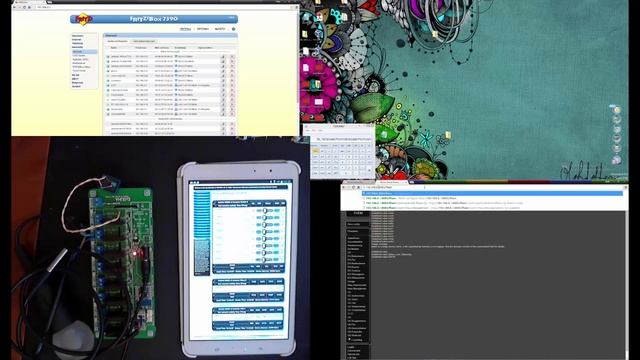This screenshot has width=640, height=360.
Task: Open the topmost Fritz!Box sidebar entry Übersicht
Action: point(78,36)
